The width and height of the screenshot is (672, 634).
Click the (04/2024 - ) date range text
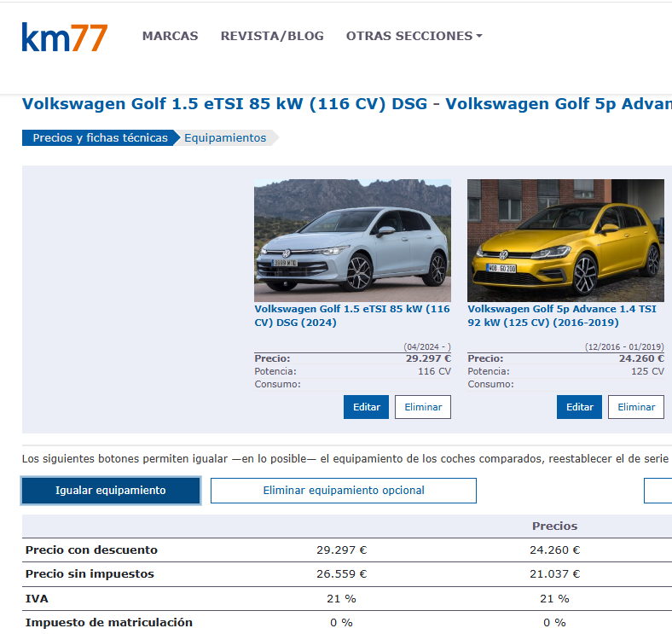[x=427, y=346]
